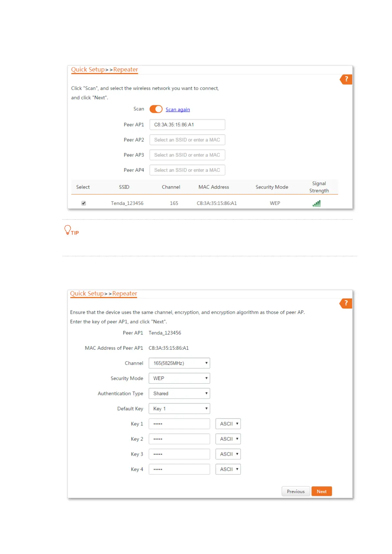Click MAC C8:3A:35:15:86:A1 in the table row
Image resolution: width=392 pixels, height=554 pixels.
click(x=217, y=203)
